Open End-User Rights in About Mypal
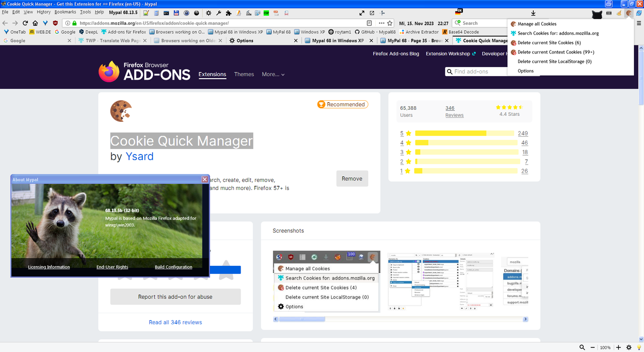This screenshot has width=644, height=352. coord(112,267)
